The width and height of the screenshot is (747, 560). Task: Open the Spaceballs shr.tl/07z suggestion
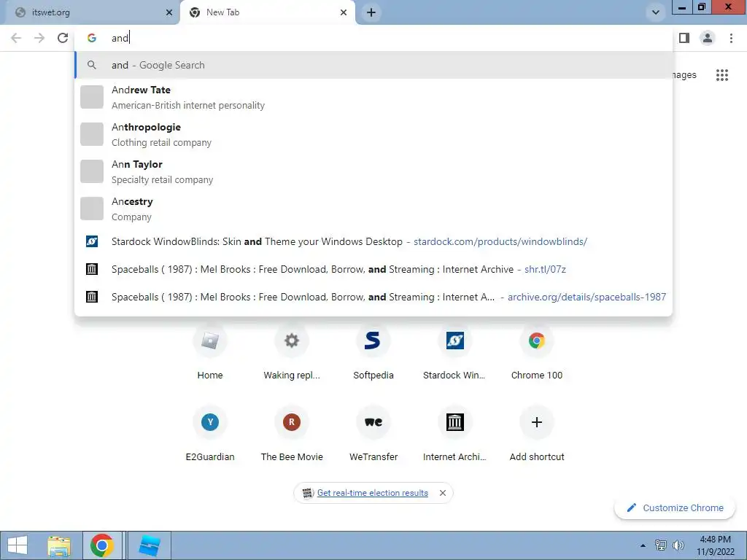pyautogui.click(x=373, y=269)
